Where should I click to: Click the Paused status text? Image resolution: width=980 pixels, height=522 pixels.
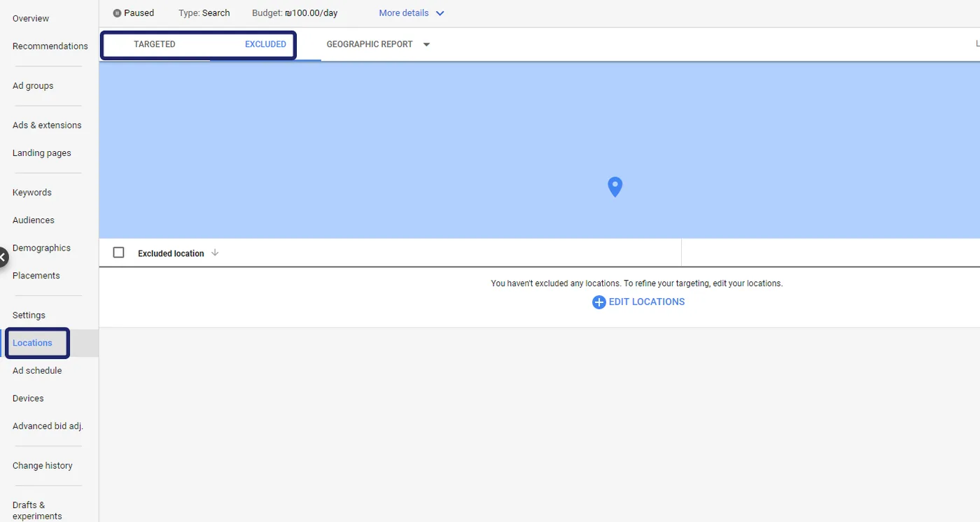click(x=139, y=13)
